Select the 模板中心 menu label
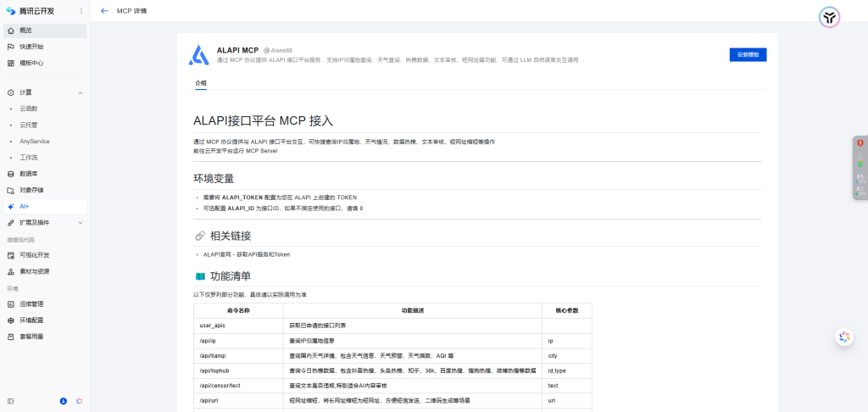The height and width of the screenshot is (412, 868). point(31,63)
